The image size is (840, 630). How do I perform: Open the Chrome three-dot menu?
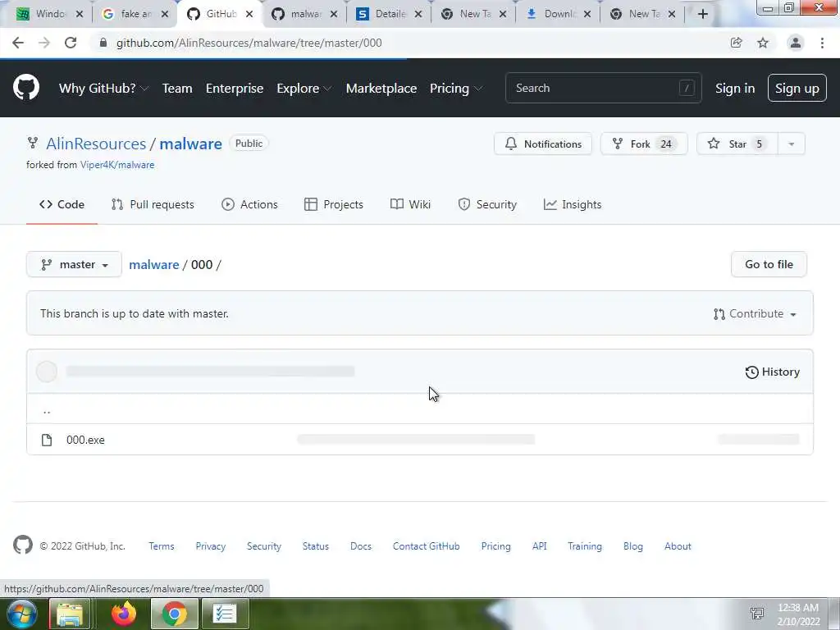pyautogui.click(x=822, y=43)
